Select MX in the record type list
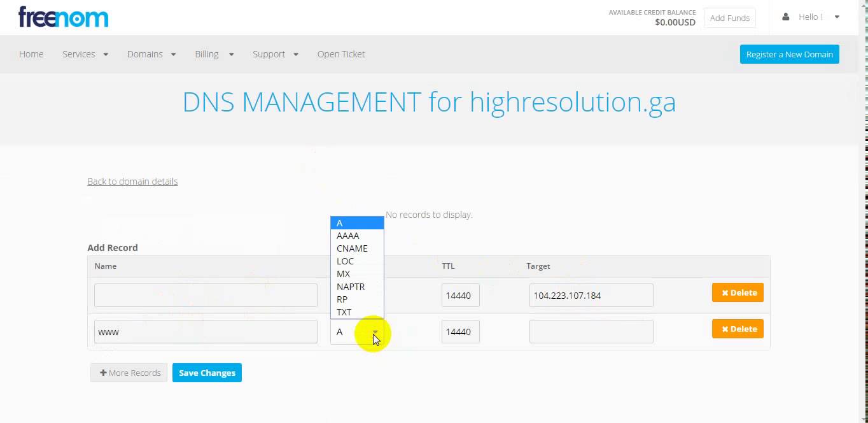 click(357, 274)
